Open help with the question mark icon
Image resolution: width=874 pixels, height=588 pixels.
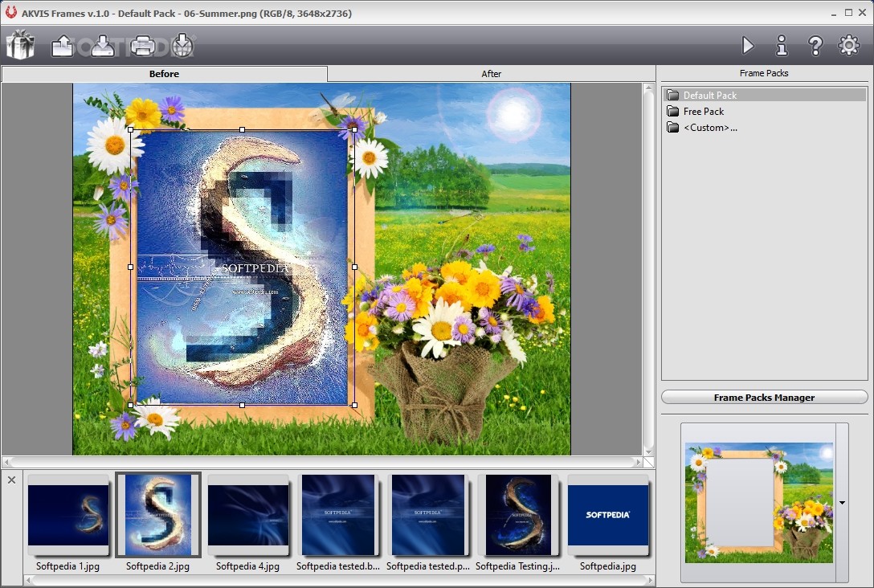pos(815,46)
